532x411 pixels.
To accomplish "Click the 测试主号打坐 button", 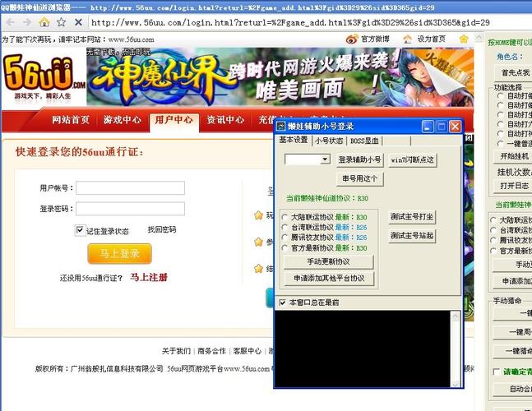I will (x=412, y=217).
